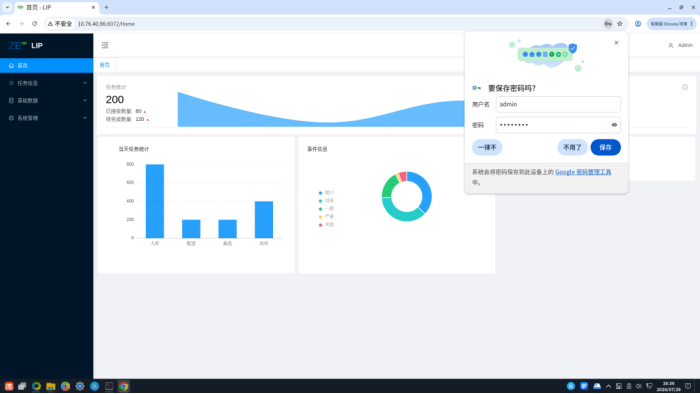Bookmark this page with the star icon
The height and width of the screenshot is (394, 700).
(x=620, y=24)
